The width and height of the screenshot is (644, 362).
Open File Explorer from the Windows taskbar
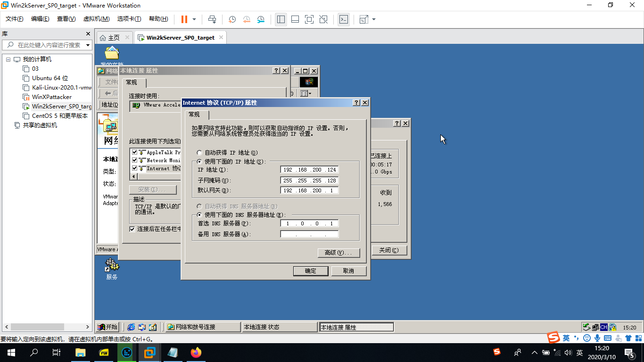(x=81, y=353)
